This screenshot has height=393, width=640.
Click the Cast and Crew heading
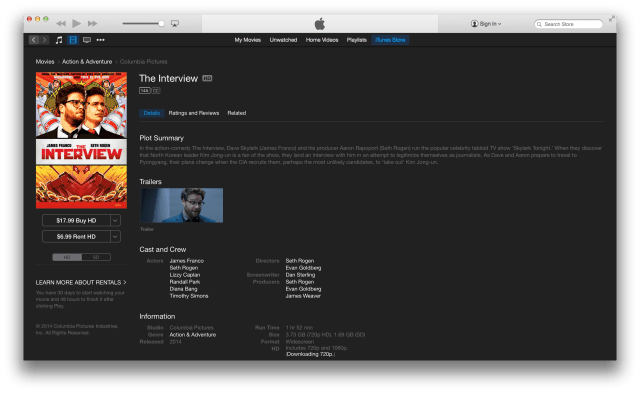tap(163, 249)
